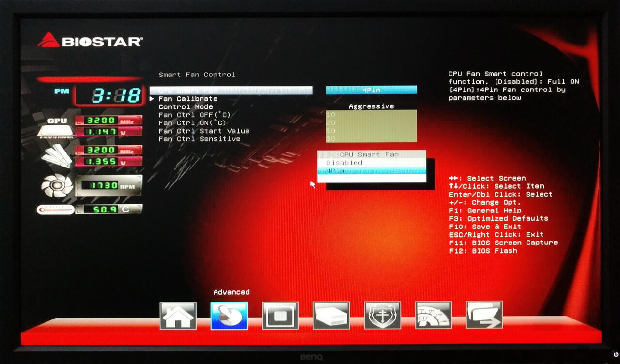Expand the Fan Calibrate submenu arrow
Viewport: 620px width, 364px height.
(x=152, y=99)
